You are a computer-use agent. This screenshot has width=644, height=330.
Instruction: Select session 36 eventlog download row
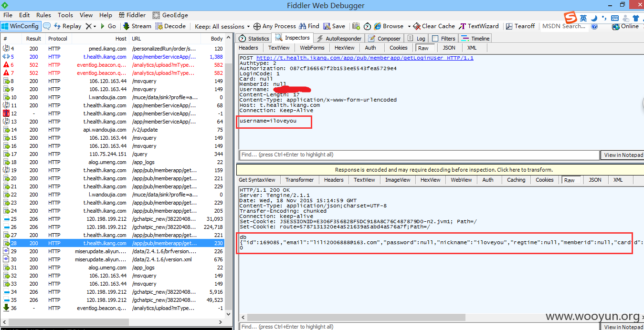[113, 308]
